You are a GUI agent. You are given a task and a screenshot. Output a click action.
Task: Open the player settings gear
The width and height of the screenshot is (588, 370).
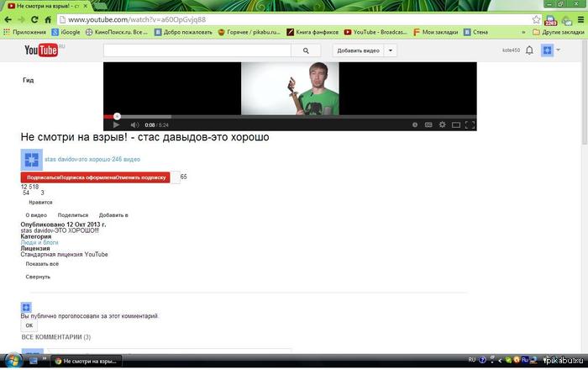443,124
